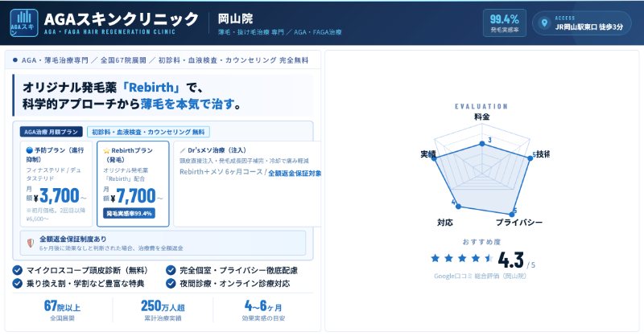Screen dimensions: 644x336
Task: Click the checkmark beside 乗り換え割・学割
Action: coord(18,284)
